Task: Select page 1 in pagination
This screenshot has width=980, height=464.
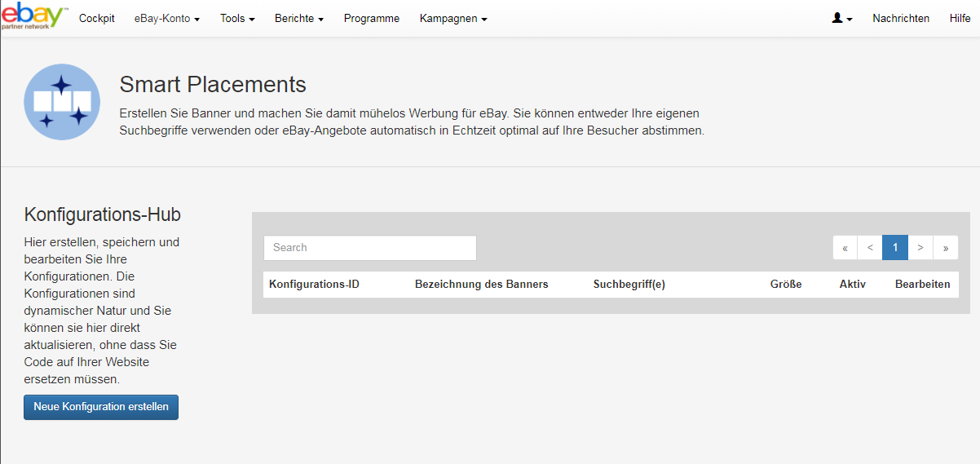Action: (x=895, y=248)
